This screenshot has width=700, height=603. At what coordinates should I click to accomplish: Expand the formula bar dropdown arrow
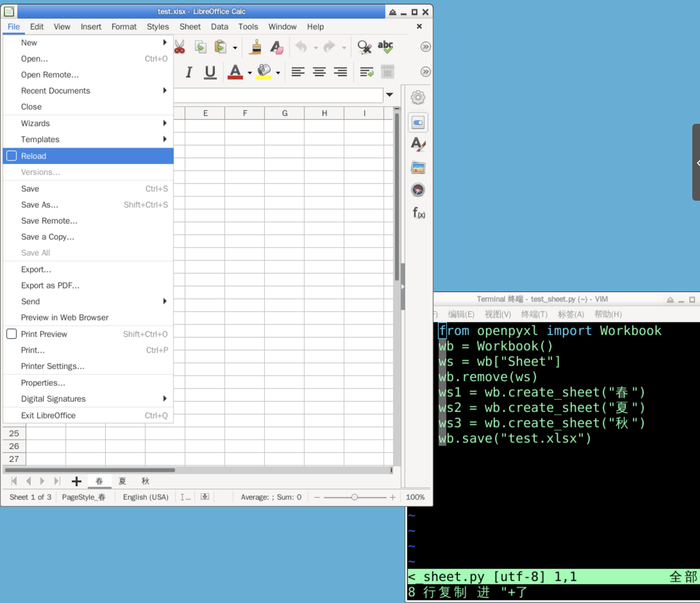pyautogui.click(x=389, y=95)
